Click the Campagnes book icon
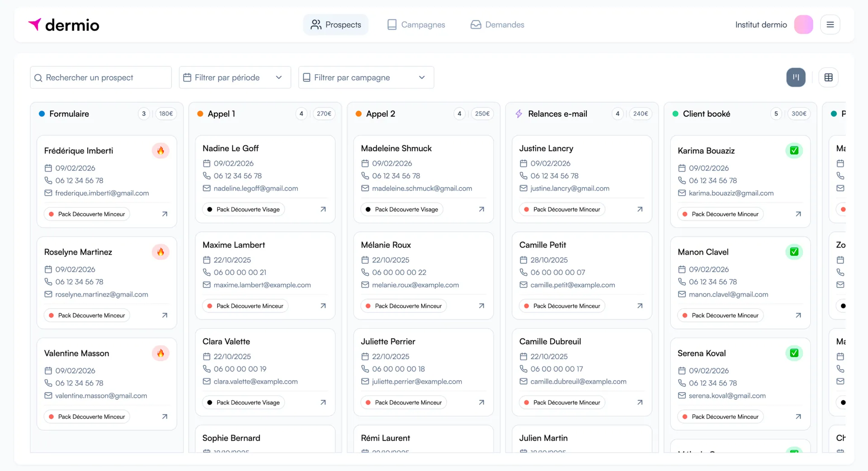 [392, 24]
